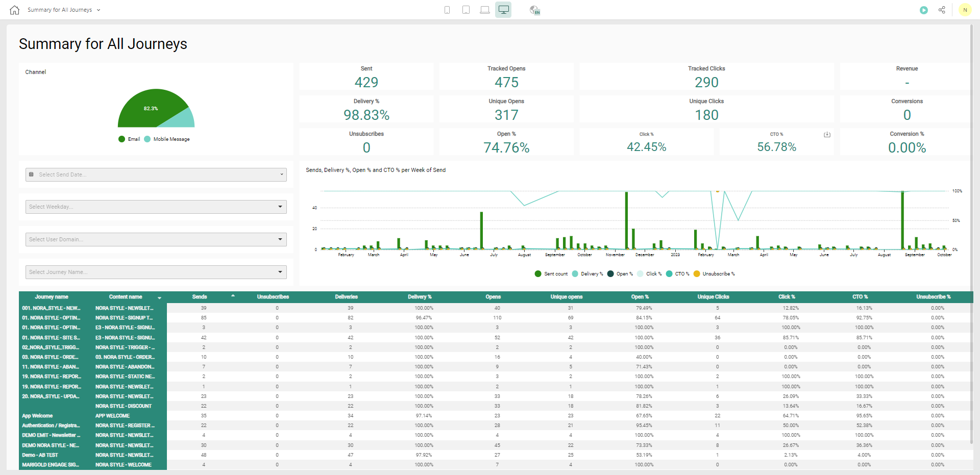This screenshot has height=475, width=980.
Task: Click the Select Send Date field
Action: click(x=156, y=174)
